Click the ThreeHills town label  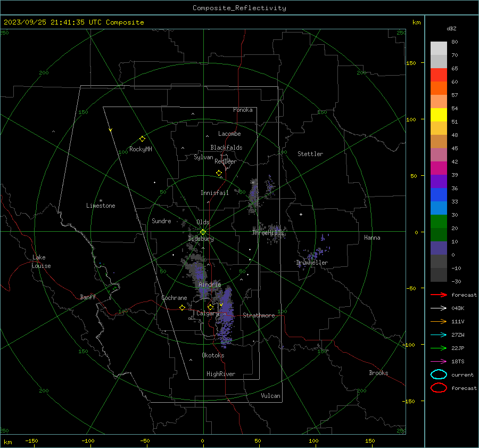(x=268, y=233)
